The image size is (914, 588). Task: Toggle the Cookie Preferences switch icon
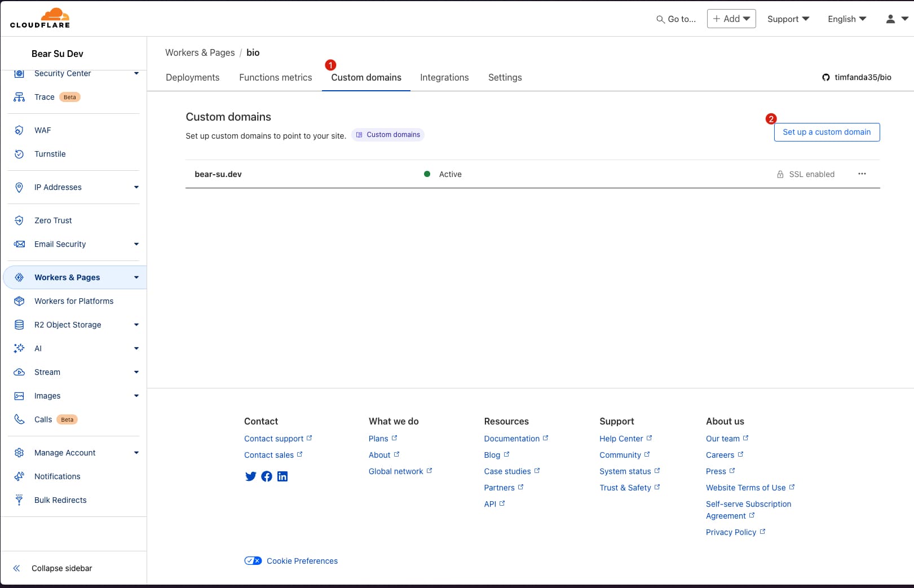click(253, 560)
